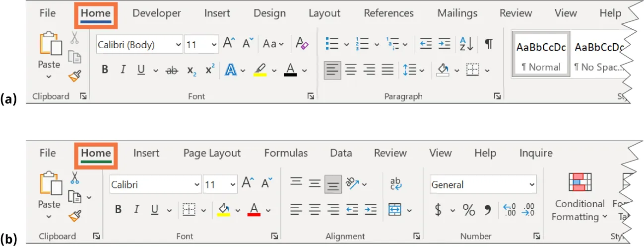The width and height of the screenshot is (644, 249).
Task: Expand Word's Paragraph dialog launcher
Action: tap(497, 96)
